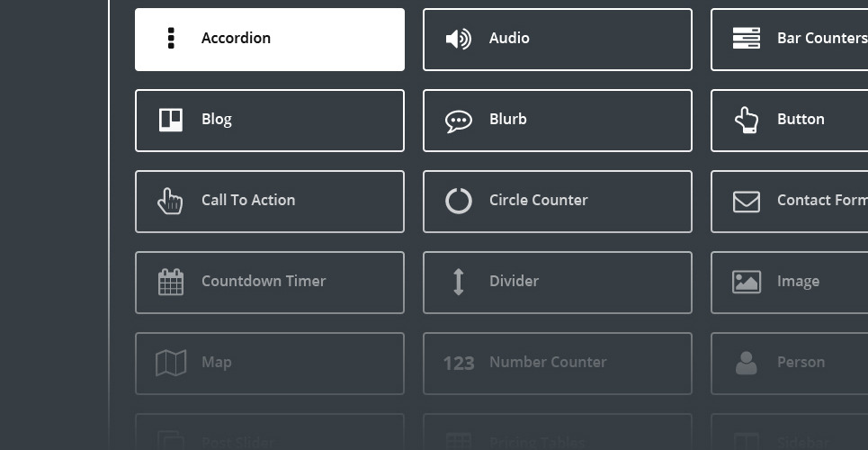This screenshot has height=450, width=868.
Task: Click the Map module folded map icon
Action: click(x=171, y=363)
